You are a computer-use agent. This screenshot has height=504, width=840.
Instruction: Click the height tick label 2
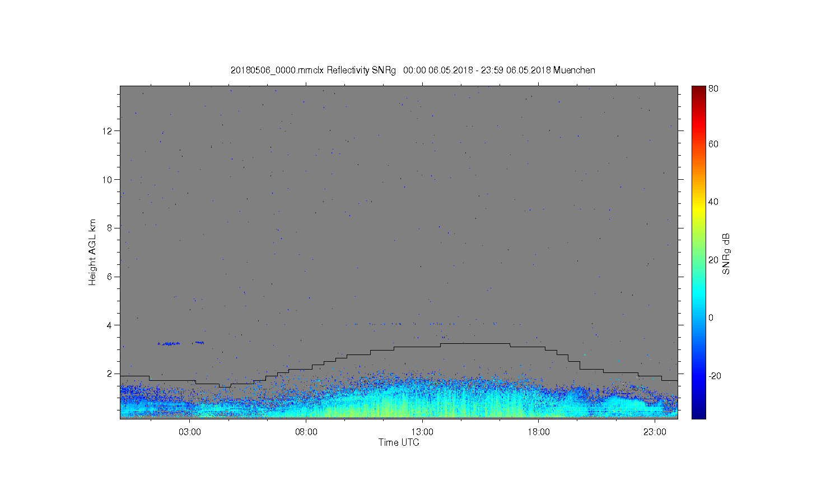click(109, 374)
